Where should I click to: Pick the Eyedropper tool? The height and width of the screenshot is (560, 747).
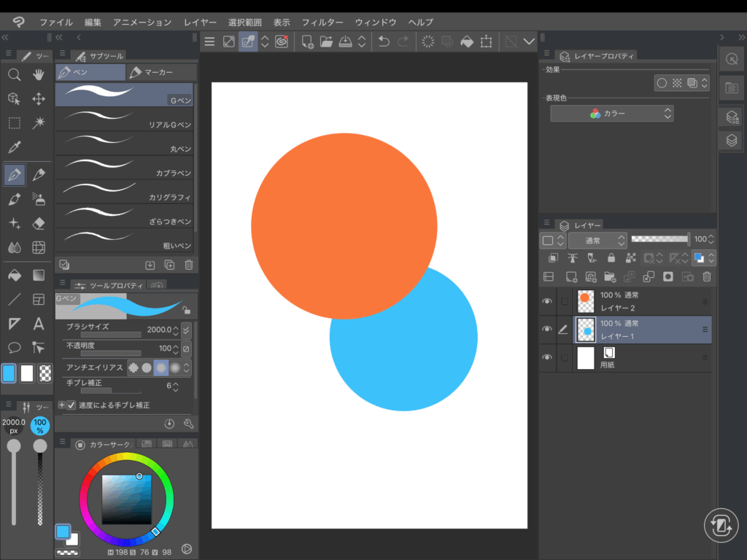click(x=14, y=147)
